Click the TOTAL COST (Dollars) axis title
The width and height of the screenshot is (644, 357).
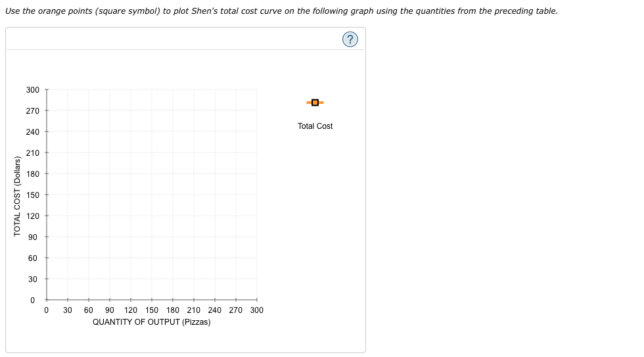coord(17,197)
